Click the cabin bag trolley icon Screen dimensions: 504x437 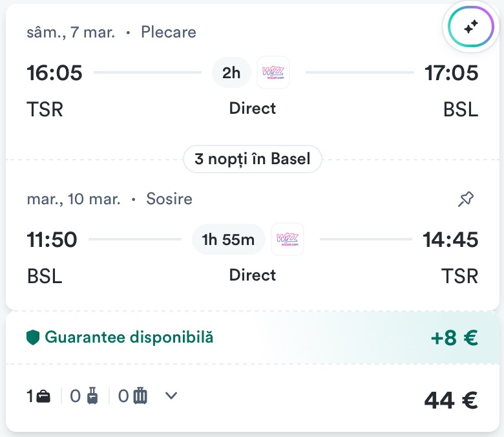click(x=92, y=396)
